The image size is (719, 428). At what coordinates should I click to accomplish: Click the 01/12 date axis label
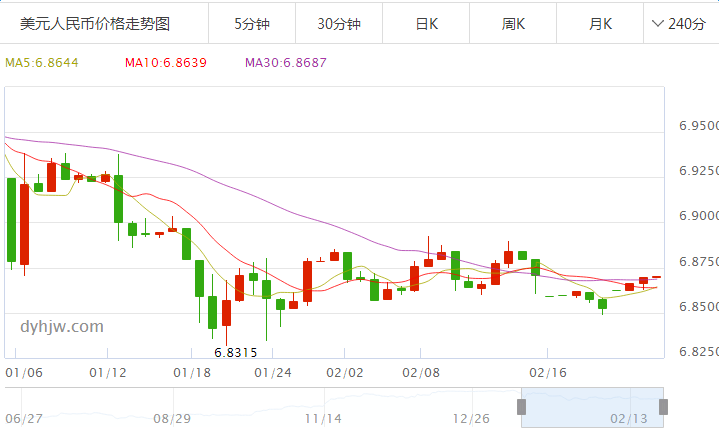108,372
